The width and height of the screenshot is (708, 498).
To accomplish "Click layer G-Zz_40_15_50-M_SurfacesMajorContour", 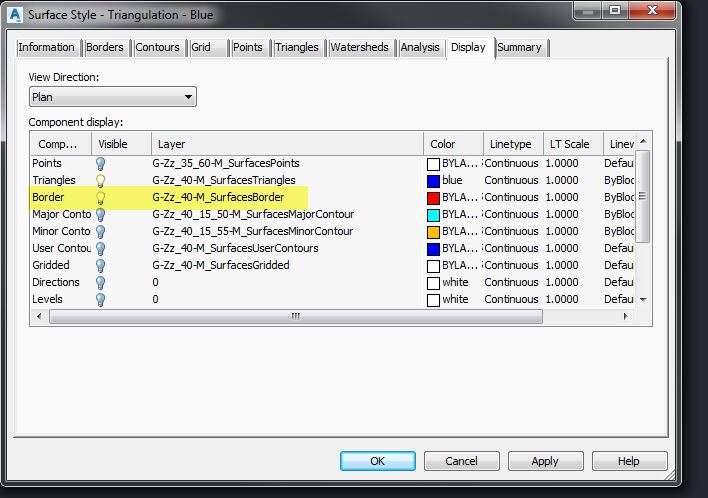I will 253,214.
